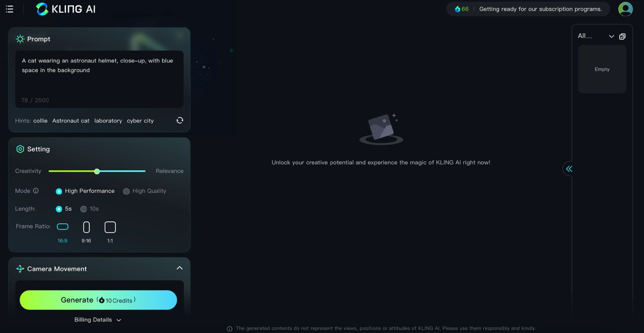Image resolution: width=644 pixels, height=333 pixels.
Task: Click inside the prompt text box
Action: click(99, 79)
